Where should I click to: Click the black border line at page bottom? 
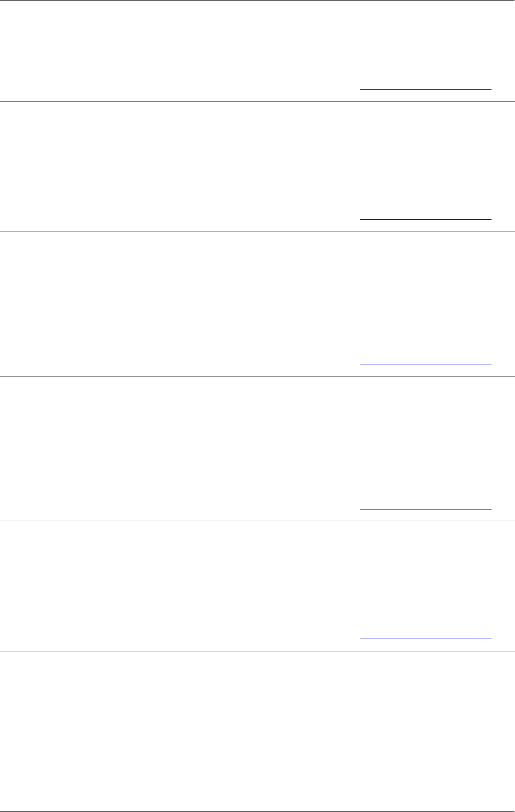[x=257, y=811]
